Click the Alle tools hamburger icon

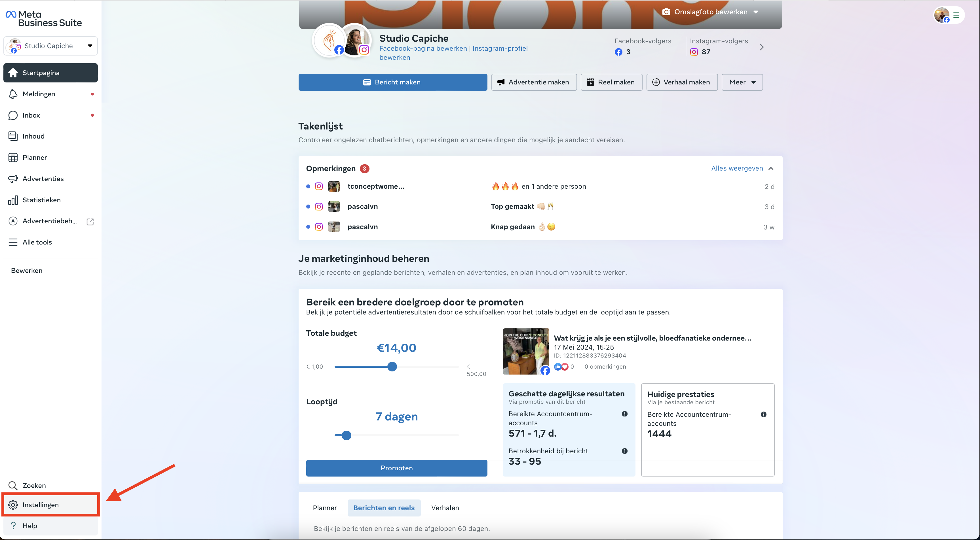(13, 242)
